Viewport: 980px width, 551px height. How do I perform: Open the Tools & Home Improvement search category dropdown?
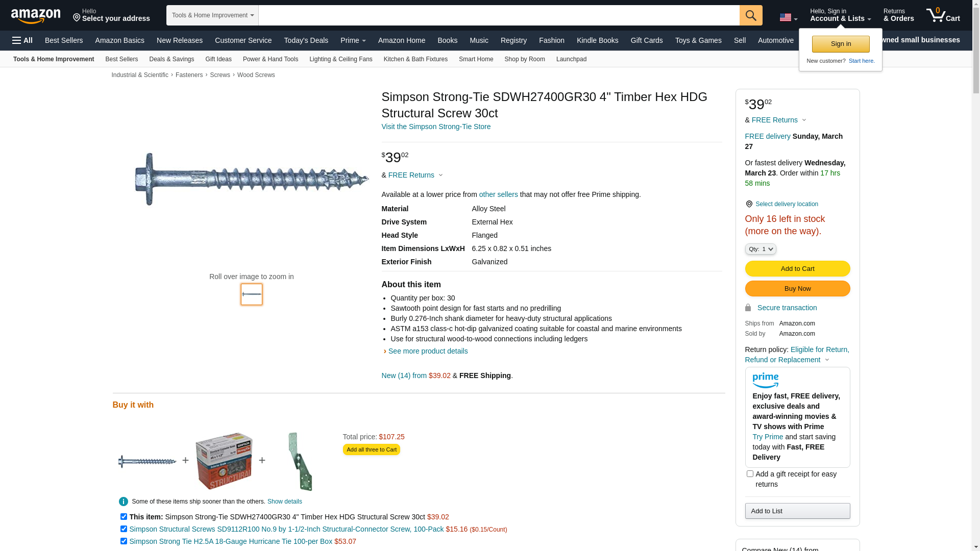(212, 15)
